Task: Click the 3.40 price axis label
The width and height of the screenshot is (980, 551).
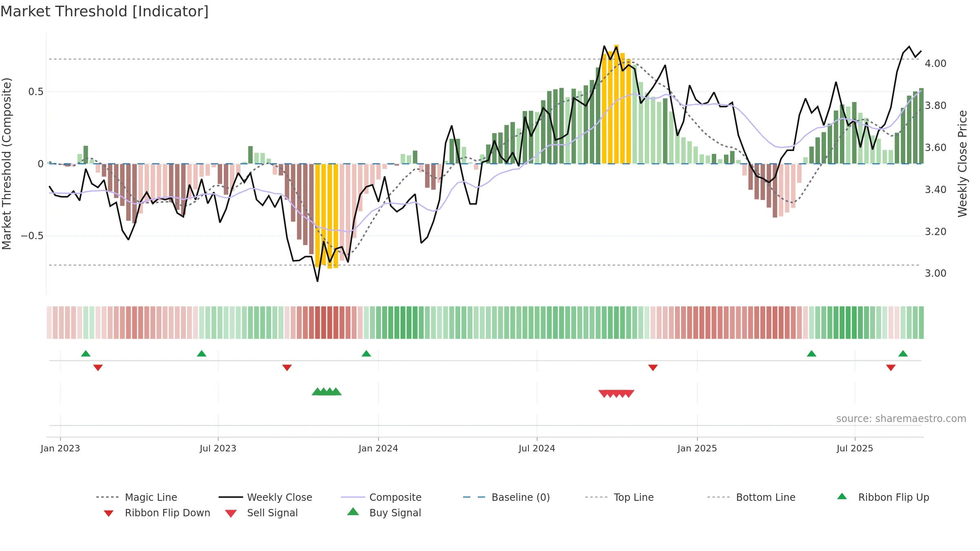Action: 935,190
